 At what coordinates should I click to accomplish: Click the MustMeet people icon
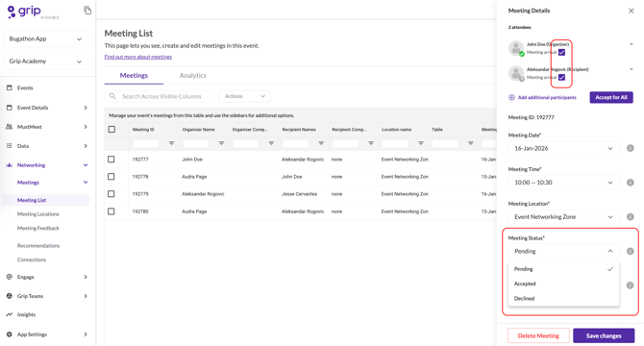pos(10,127)
